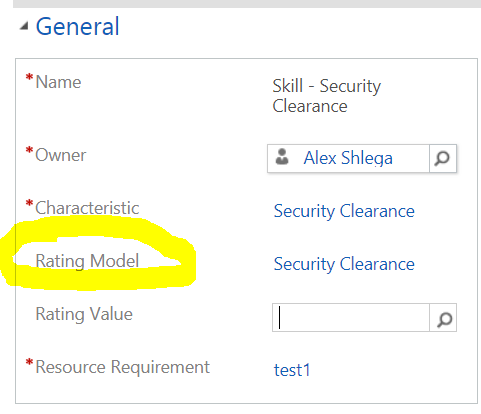Open the Characteristic Security Clearance link

pos(344,211)
